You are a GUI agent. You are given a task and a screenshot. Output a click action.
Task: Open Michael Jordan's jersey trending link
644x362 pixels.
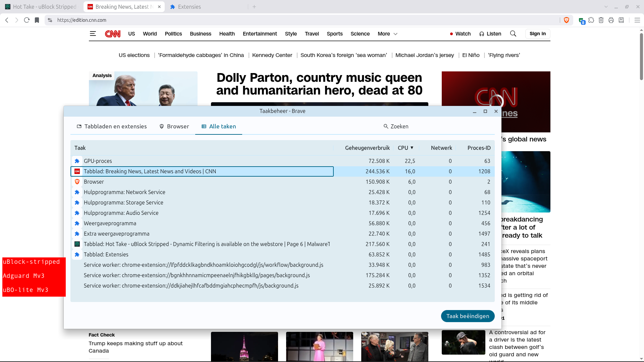click(425, 55)
